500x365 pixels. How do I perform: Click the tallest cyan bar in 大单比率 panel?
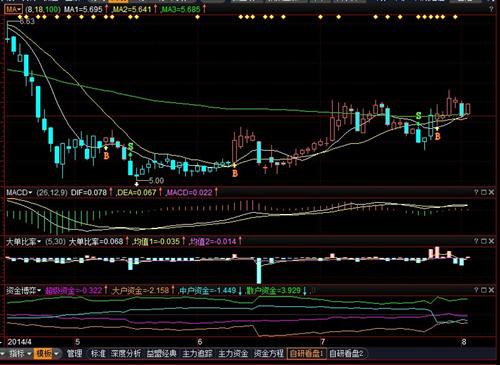click(259, 271)
